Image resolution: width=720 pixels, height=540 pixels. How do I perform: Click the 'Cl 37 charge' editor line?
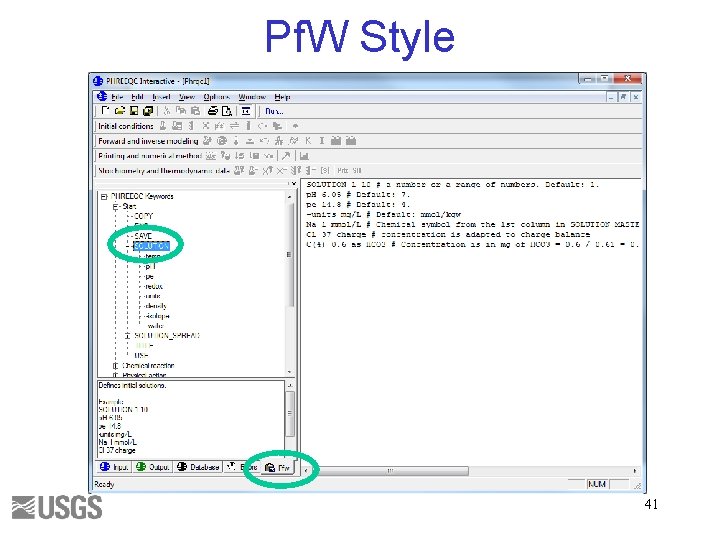pos(448,235)
